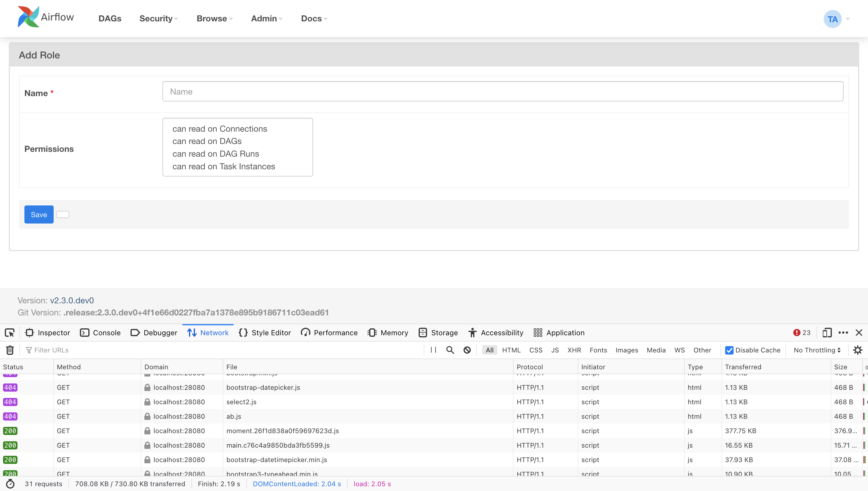Viewport: 868px width, 491px height.
Task: Switch to the Storage panel
Action: (x=438, y=333)
